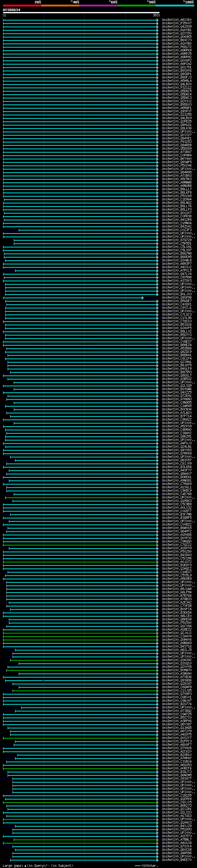Image resolution: width=197 pixels, height=868 pixels.
Task: Select hit label UniRef100_Q01781
Action: 177,67
